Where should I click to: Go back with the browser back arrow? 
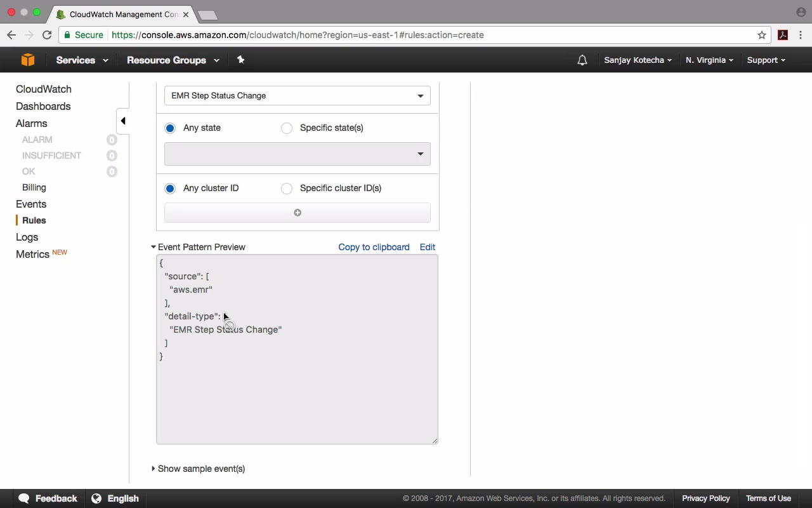pos(11,35)
